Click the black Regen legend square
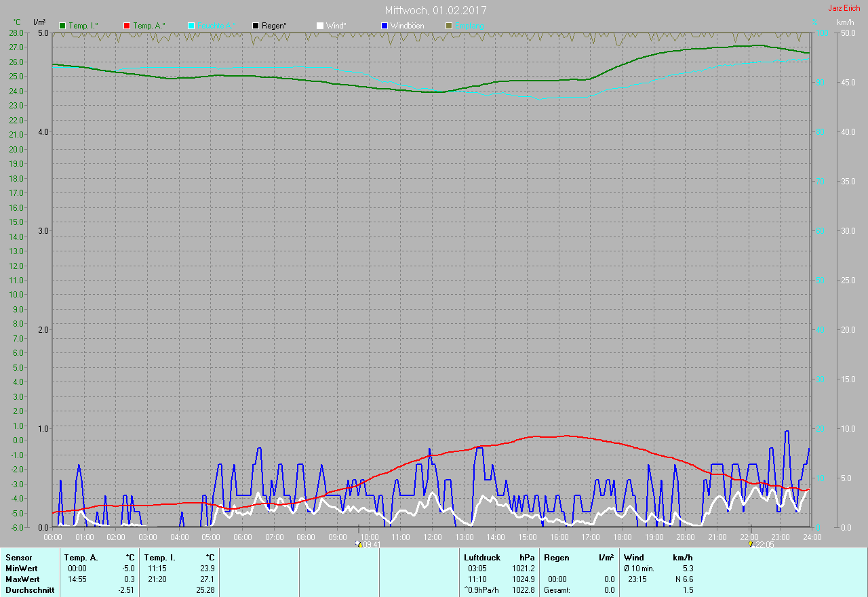 [256, 26]
